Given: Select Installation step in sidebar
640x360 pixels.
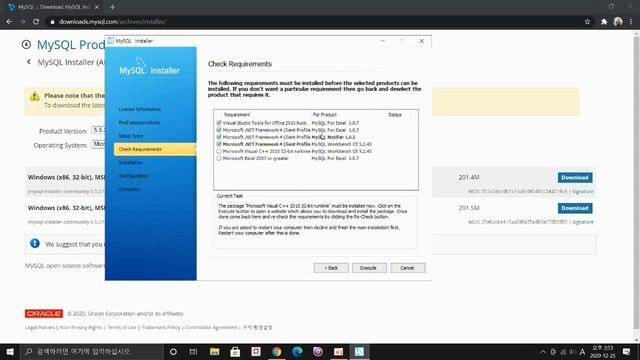Looking at the screenshot, I should pos(131,162).
